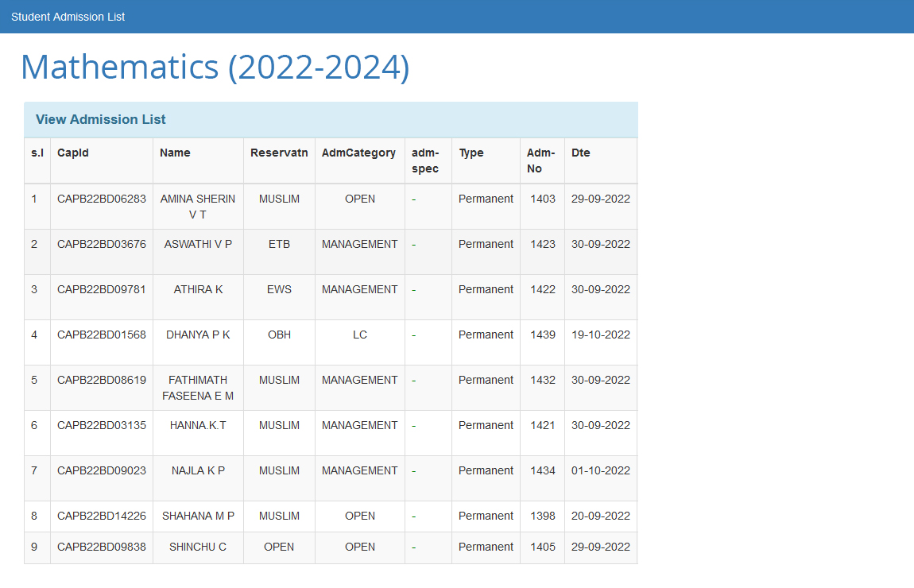Select the Adm-No column header

tap(540, 161)
